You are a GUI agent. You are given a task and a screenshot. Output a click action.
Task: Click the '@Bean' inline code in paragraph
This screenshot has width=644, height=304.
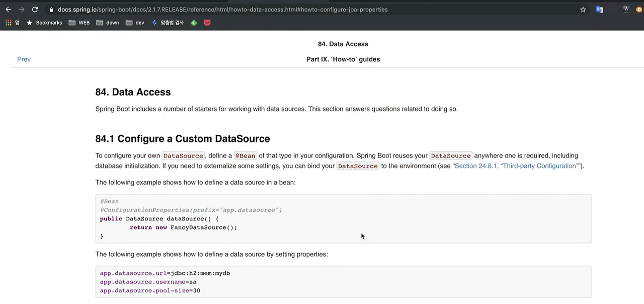coord(246,156)
